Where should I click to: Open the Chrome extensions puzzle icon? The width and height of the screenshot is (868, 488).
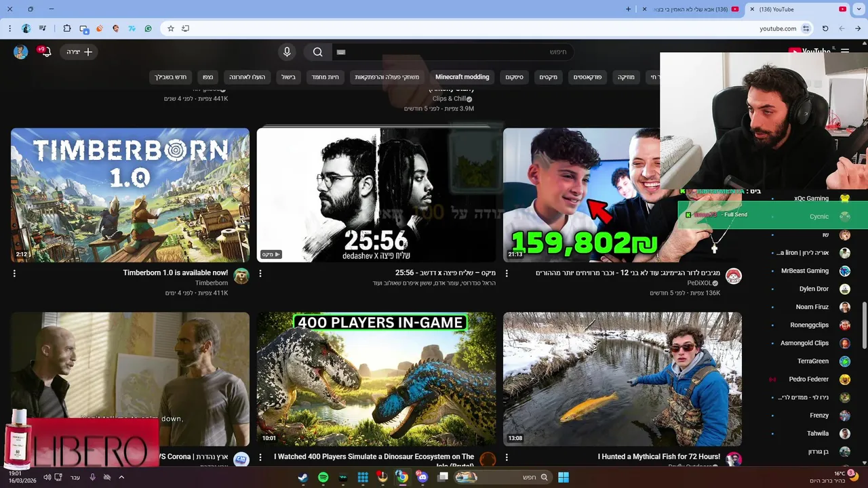(67, 28)
